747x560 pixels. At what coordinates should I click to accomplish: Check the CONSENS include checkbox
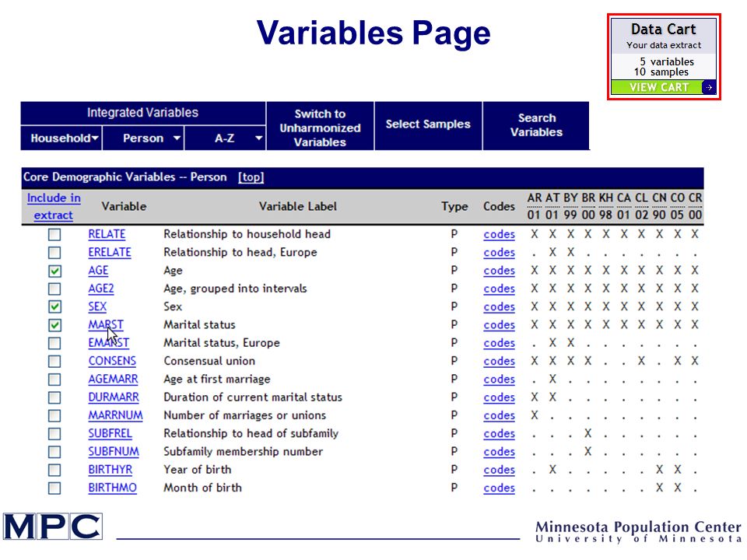(54, 361)
